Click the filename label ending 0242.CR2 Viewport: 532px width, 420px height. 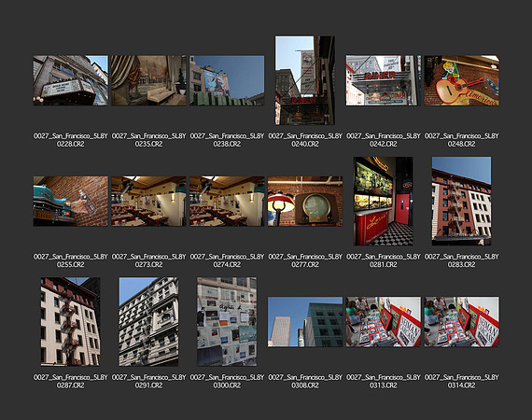[x=383, y=140]
